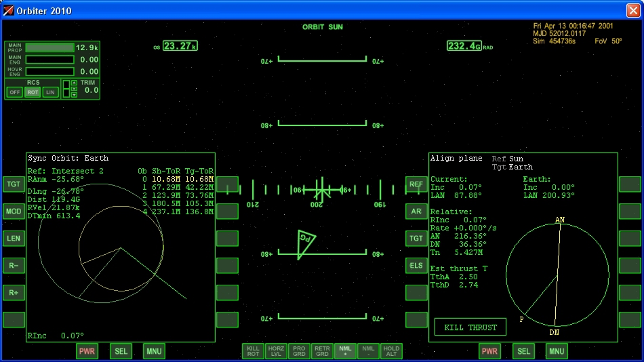The height and width of the screenshot is (362, 644).
Task: Switch RCS mode to OFF
Action: (14, 92)
